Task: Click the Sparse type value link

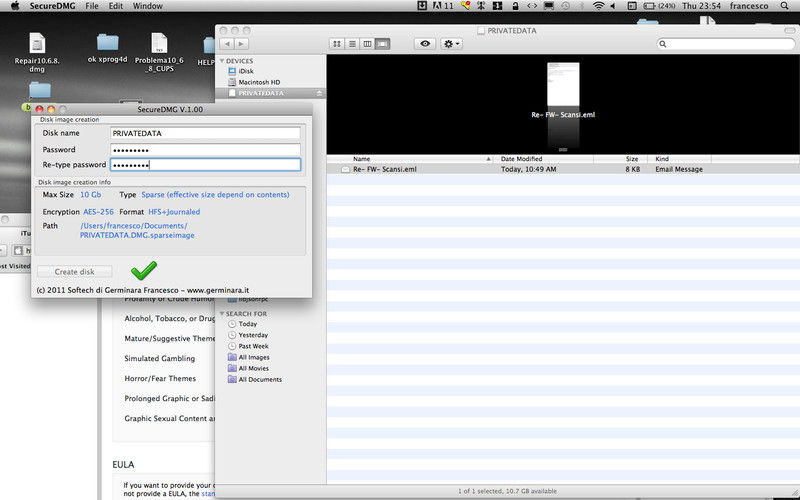Action: tap(215, 195)
